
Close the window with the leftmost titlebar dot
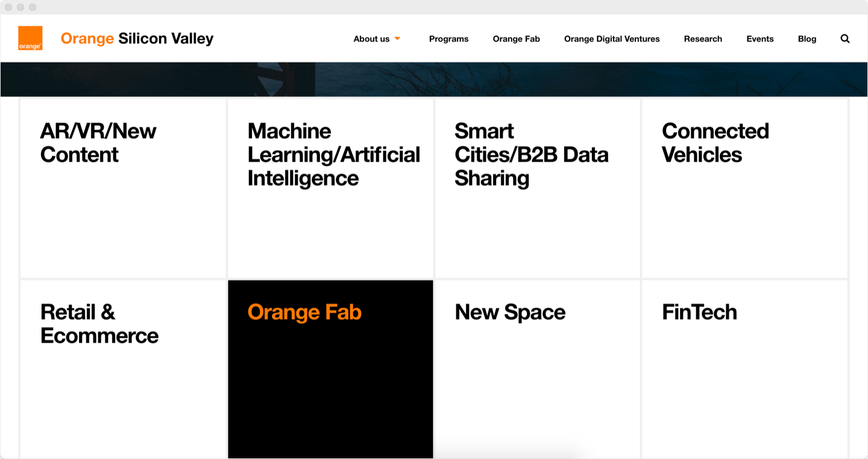pyautogui.click(x=8, y=7)
